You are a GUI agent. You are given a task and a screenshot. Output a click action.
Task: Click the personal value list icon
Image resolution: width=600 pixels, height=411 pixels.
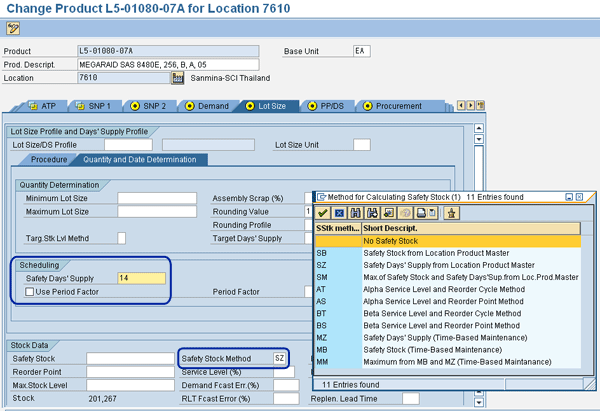452,212
